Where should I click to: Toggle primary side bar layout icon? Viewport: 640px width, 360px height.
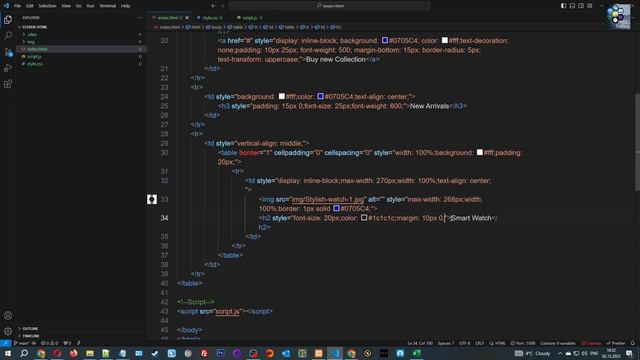point(563,6)
